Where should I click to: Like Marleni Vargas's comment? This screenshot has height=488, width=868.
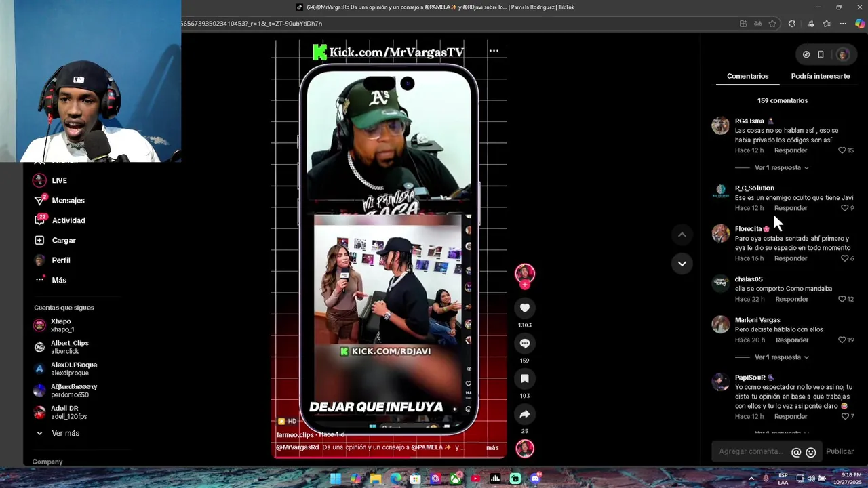[842, 340]
